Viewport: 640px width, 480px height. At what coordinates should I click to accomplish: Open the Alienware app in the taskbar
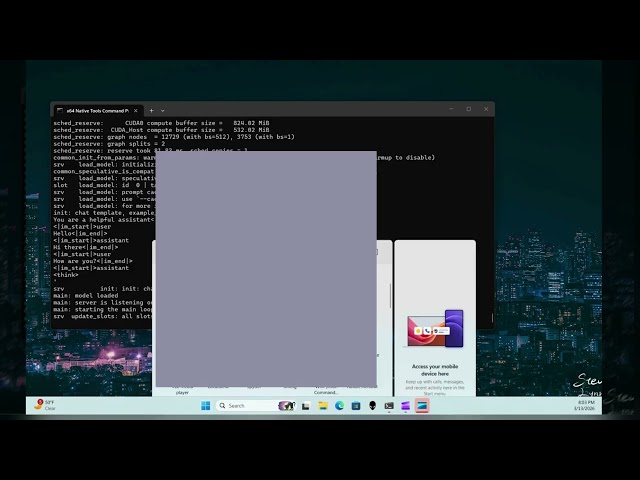click(x=372, y=405)
